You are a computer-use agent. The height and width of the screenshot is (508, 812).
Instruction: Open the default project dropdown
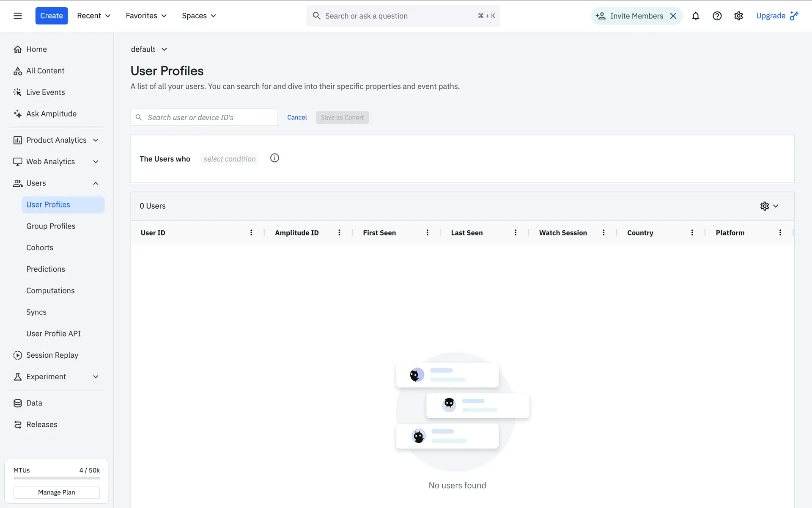[x=149, y=49]
